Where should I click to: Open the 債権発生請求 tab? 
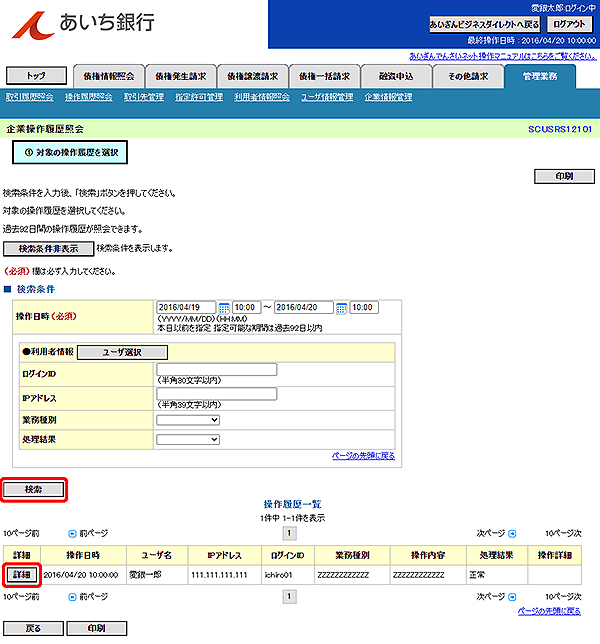[x=181, y=76]
